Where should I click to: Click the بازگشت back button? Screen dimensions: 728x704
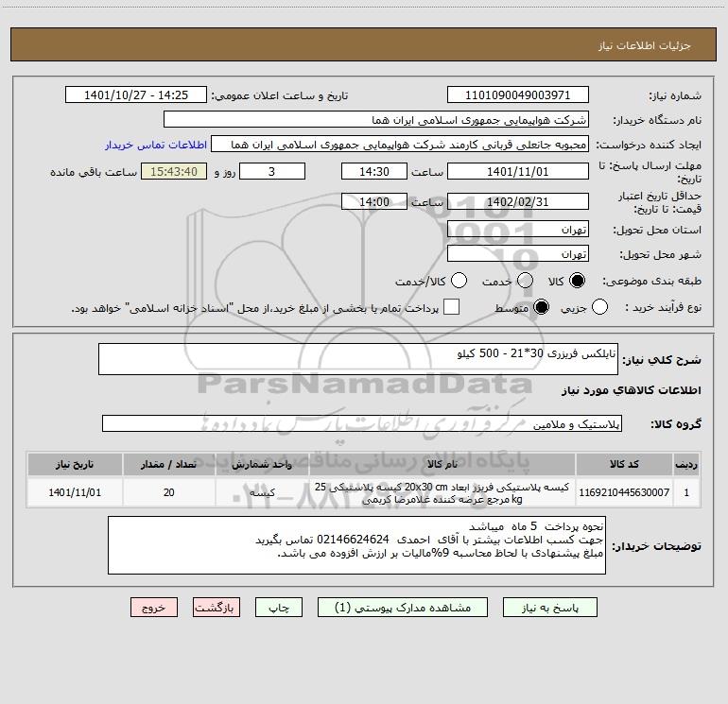tap(217, 608)
